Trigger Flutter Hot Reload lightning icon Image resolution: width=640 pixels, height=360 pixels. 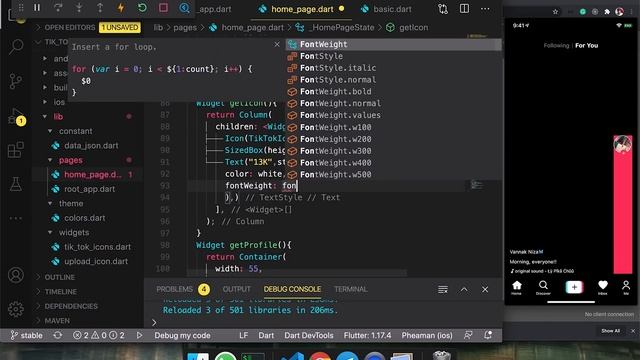click(121, 8)
